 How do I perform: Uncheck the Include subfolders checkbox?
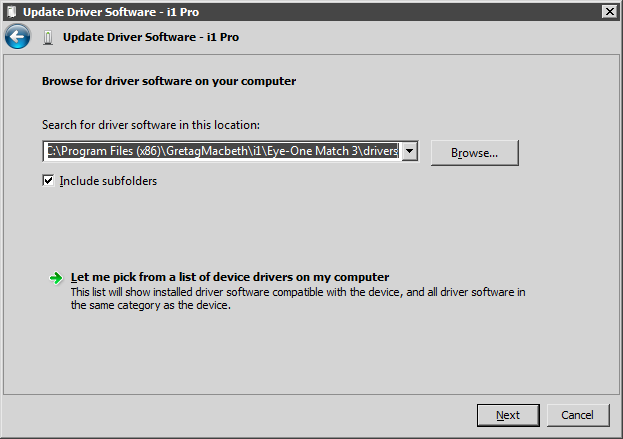coord(48,181)
